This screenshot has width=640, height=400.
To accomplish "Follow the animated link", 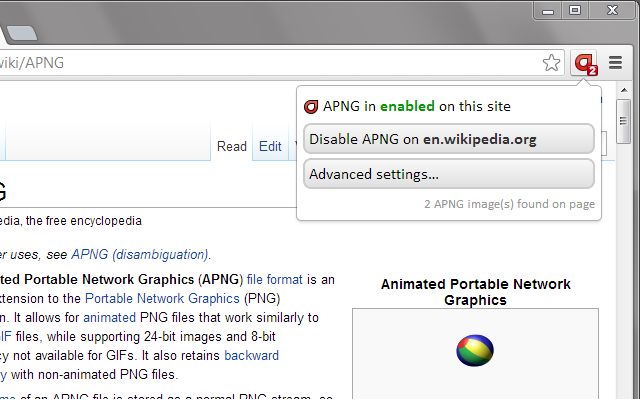I will (109, 318).
